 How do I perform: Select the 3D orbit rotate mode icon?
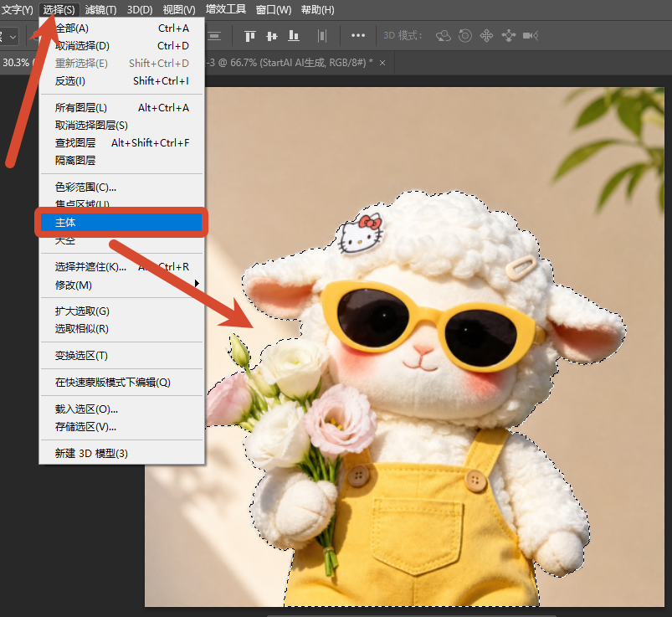coord(444,36)
